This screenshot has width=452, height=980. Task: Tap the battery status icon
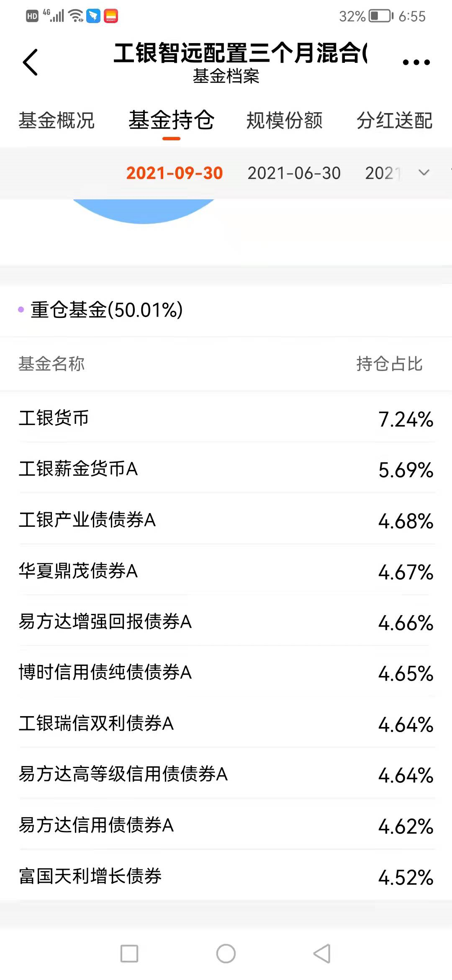pyautogui.click(x=381, y=16)
